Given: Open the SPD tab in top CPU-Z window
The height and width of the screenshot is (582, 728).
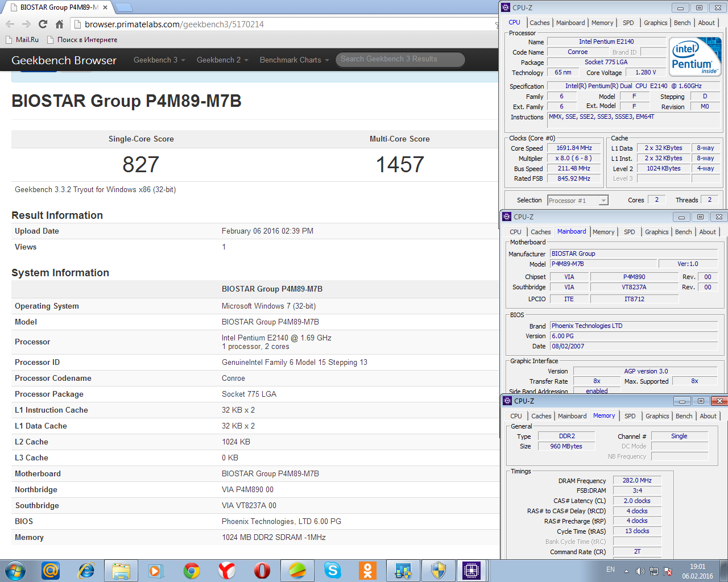Looking at the screenshot, I should (628, 23).
